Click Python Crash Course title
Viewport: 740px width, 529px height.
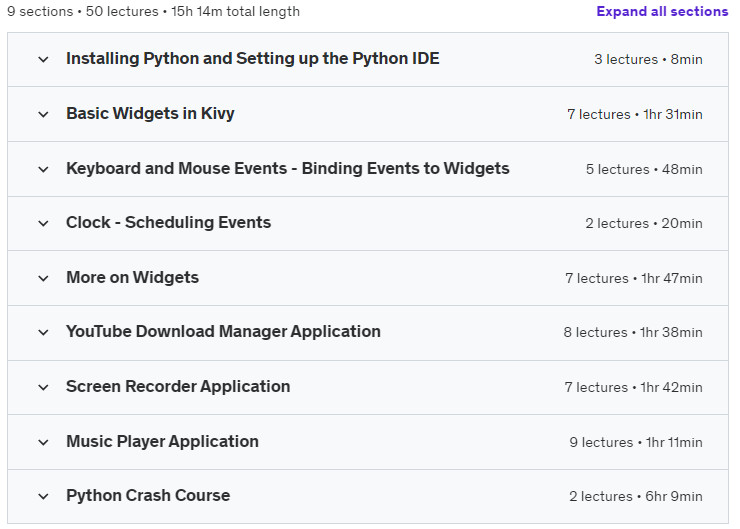148,495
